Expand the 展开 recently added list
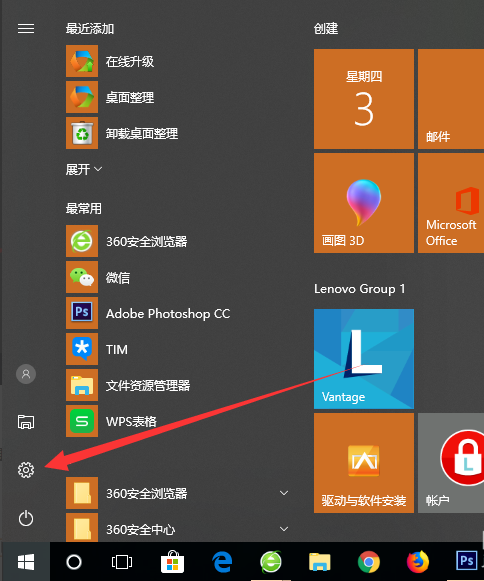The width and height of the screenshot is (484, 581). coord(84,169)
